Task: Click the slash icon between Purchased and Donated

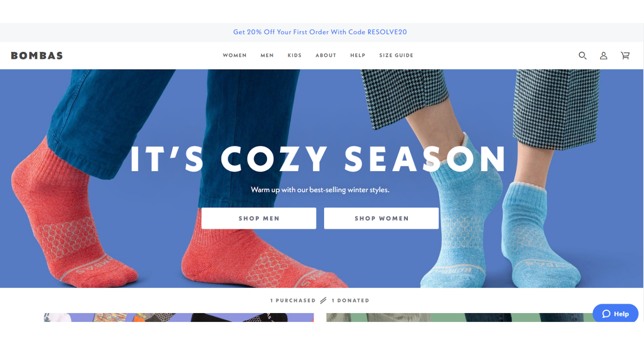Action: coord(323,301)
